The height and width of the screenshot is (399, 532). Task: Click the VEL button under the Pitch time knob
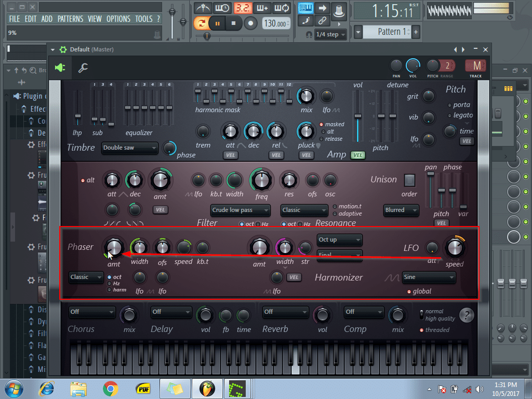click(467, 141)
